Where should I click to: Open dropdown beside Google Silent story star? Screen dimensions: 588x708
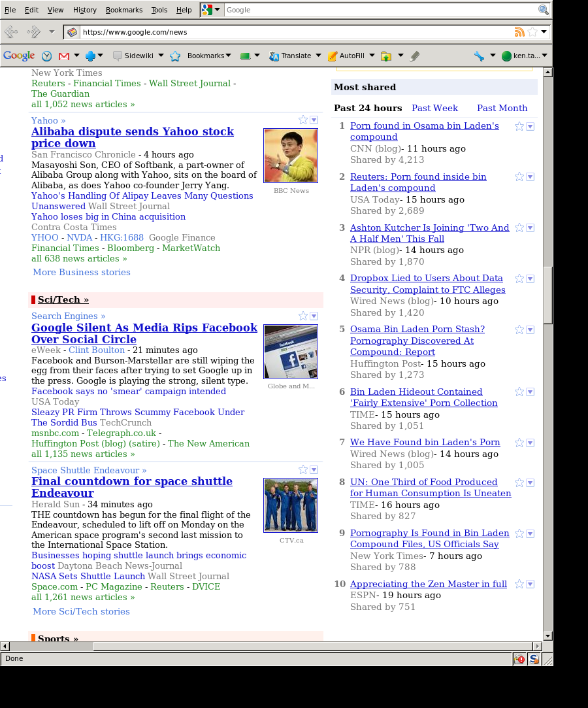(x=314, y=316)
